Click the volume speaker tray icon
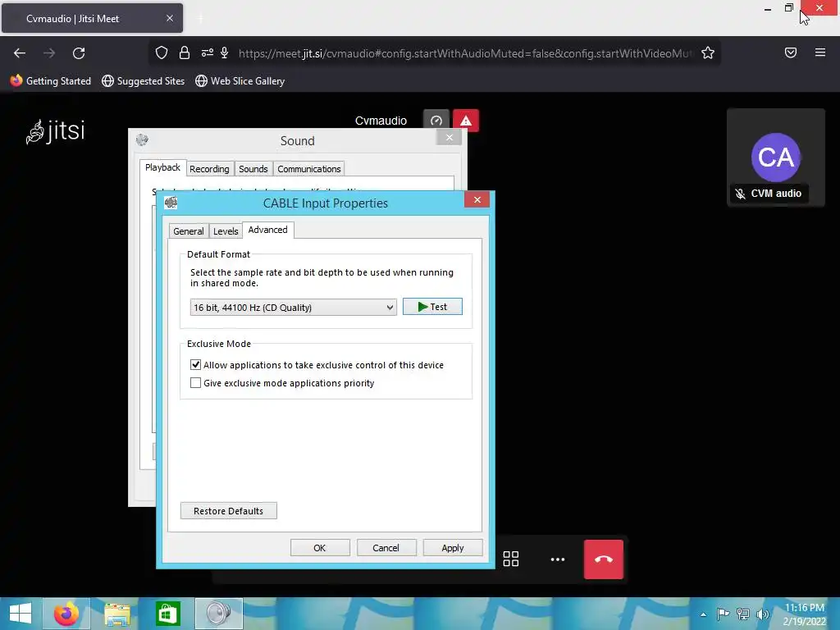This screenshot has height=630, width=840. click(x=763, y=614)
